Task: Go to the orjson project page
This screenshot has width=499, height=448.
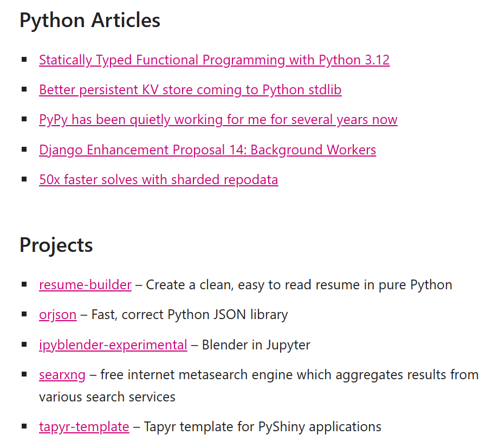Action: click(57, 315)
